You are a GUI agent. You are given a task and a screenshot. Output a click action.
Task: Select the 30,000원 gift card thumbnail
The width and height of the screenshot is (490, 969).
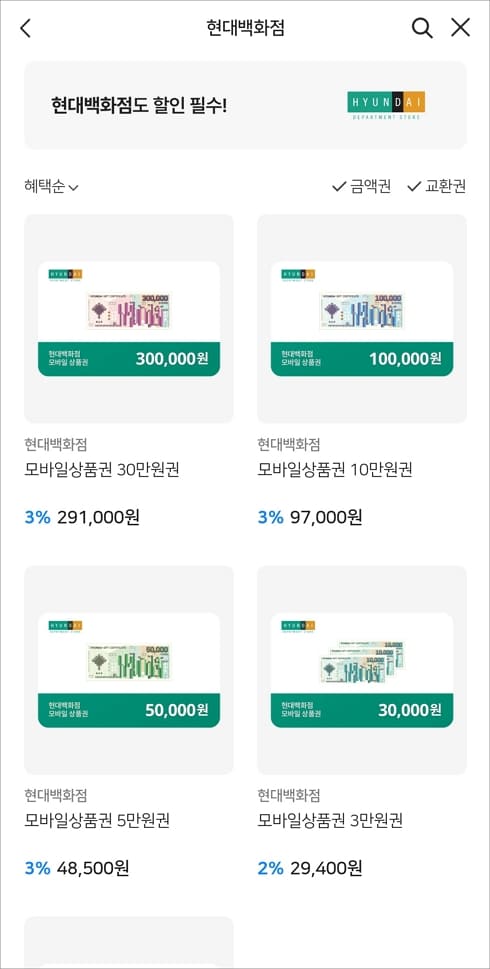[362, 670]
